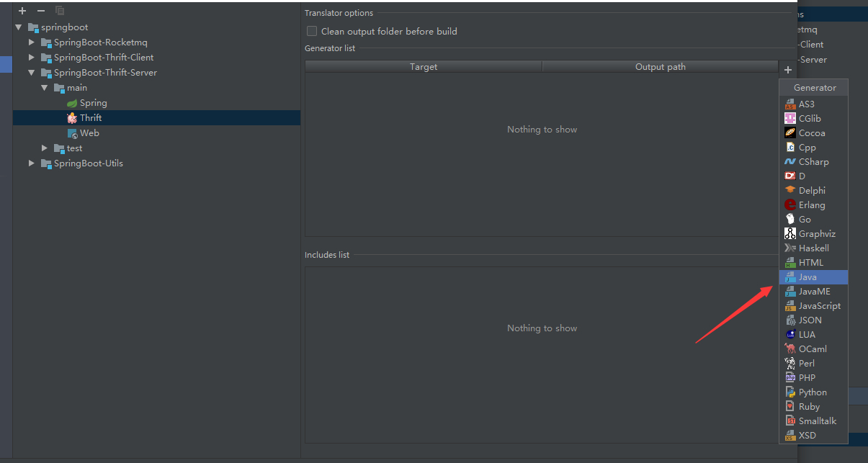This screenshot has width=868, height=463.
Task: Click the Output path column header
Action: point(661,66)
